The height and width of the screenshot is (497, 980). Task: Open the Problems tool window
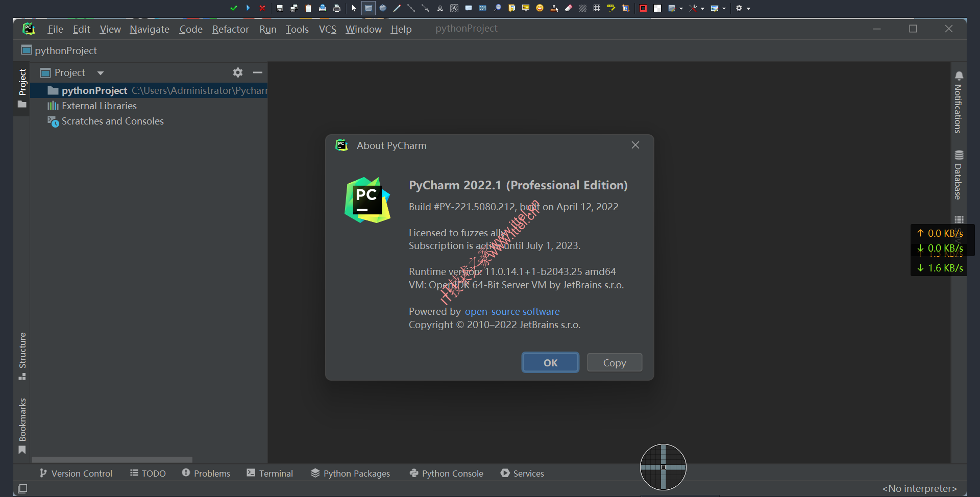pyautogui.click(x=206, y=473)
